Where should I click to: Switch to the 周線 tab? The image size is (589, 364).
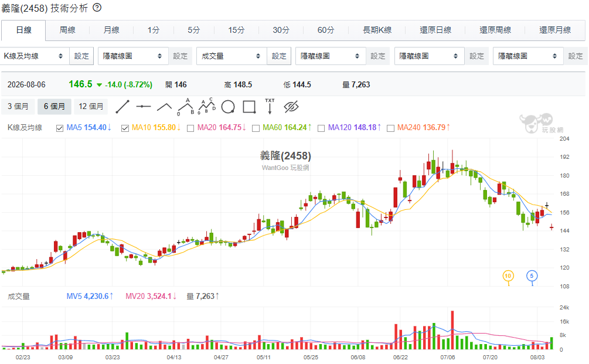(x=67, y=30)
